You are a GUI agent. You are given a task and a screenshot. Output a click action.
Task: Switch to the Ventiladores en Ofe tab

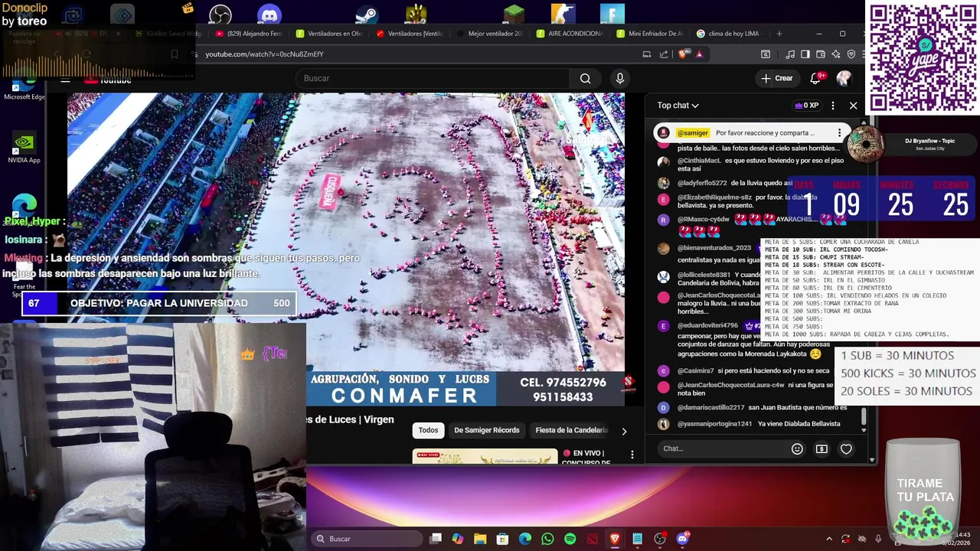329,34
